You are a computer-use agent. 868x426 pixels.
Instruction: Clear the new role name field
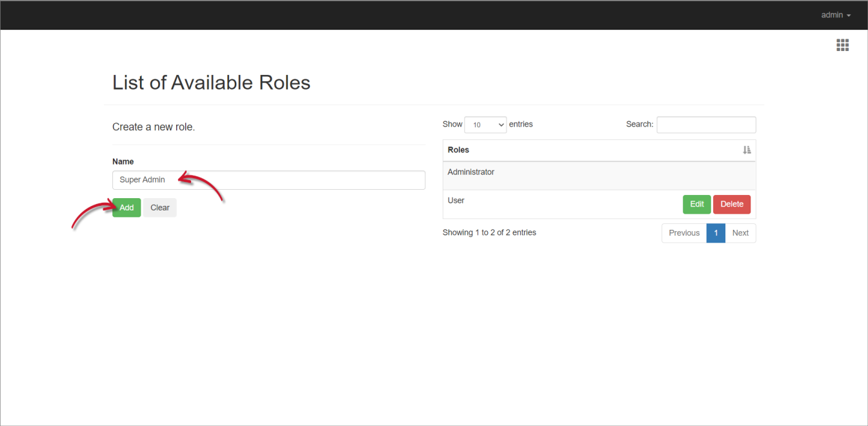point(159,207)
